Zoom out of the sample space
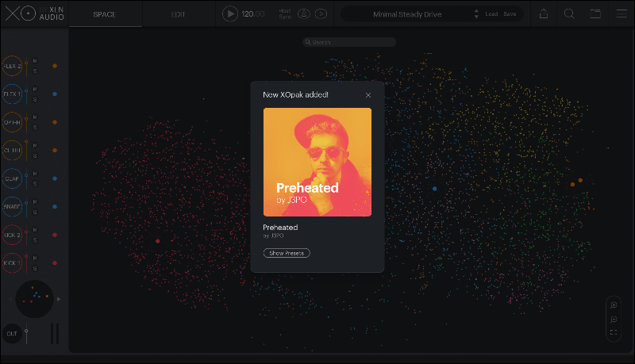This screenshot has height=364, width=635. (x=614, y=319)
